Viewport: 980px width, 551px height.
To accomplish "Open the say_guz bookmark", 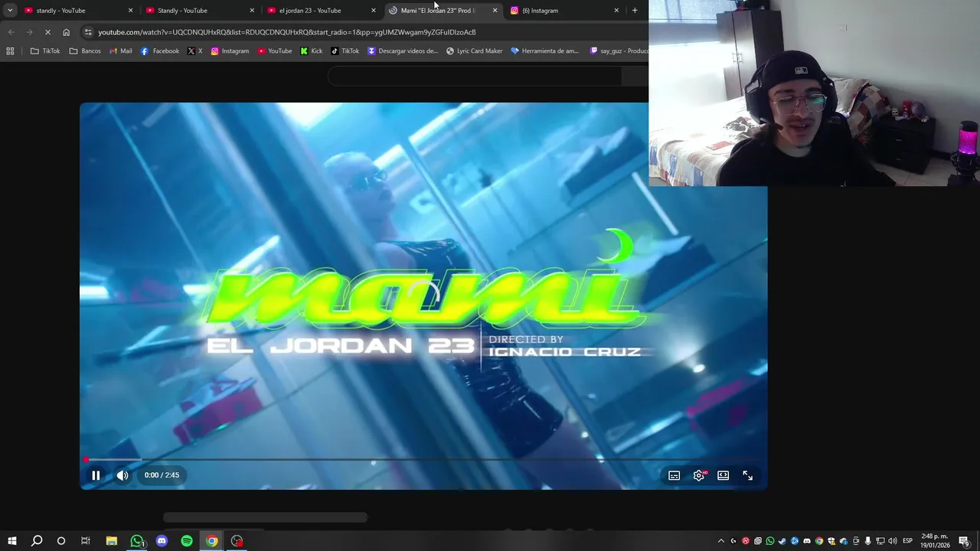I will coord(619,51).
